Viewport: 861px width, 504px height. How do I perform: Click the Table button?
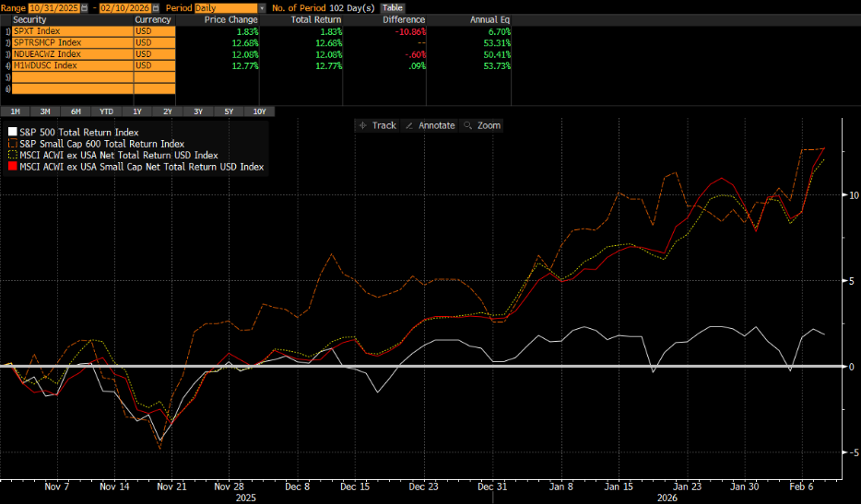393,7
